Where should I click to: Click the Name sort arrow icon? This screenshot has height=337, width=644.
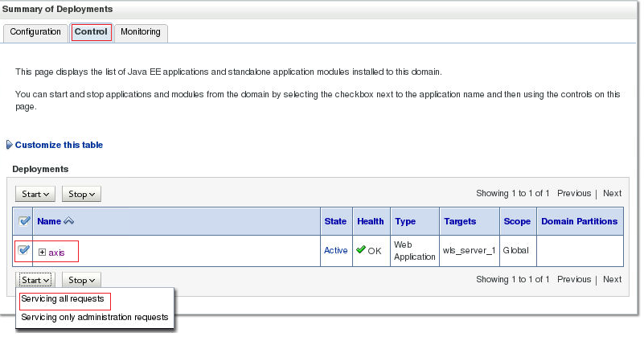coord(68,221)
